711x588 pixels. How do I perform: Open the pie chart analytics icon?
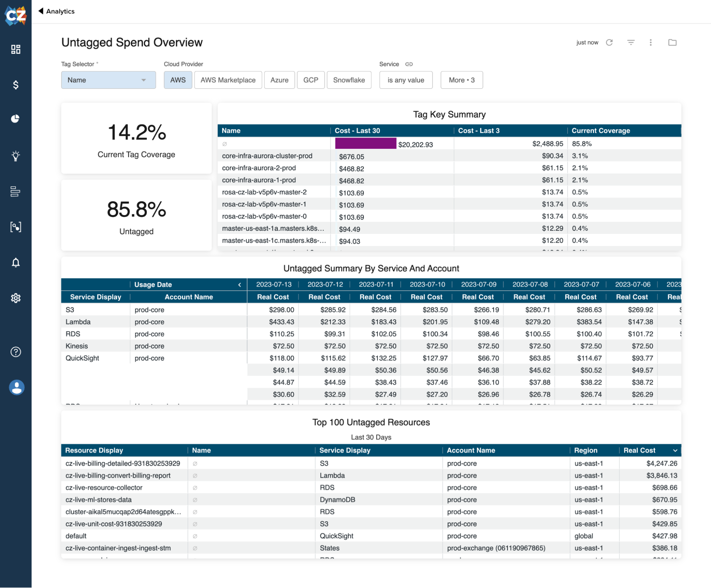click(16, 119)
